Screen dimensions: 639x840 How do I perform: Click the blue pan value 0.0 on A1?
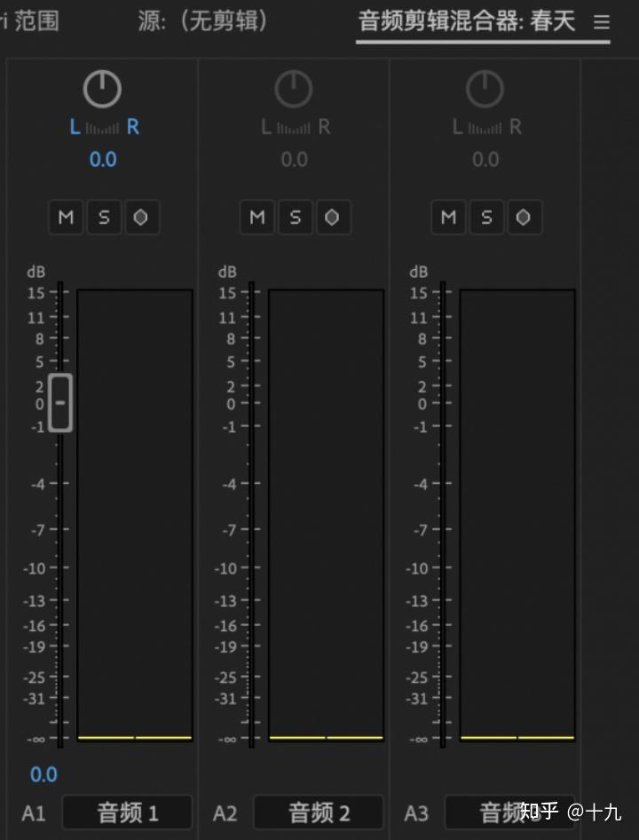(x=103, y=160)
